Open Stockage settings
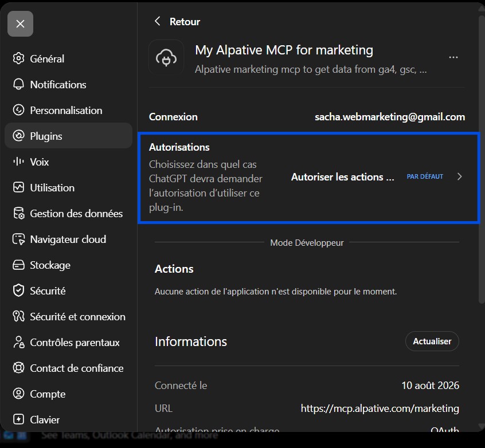This screenshot has height=448, width=485. point(68,265)
